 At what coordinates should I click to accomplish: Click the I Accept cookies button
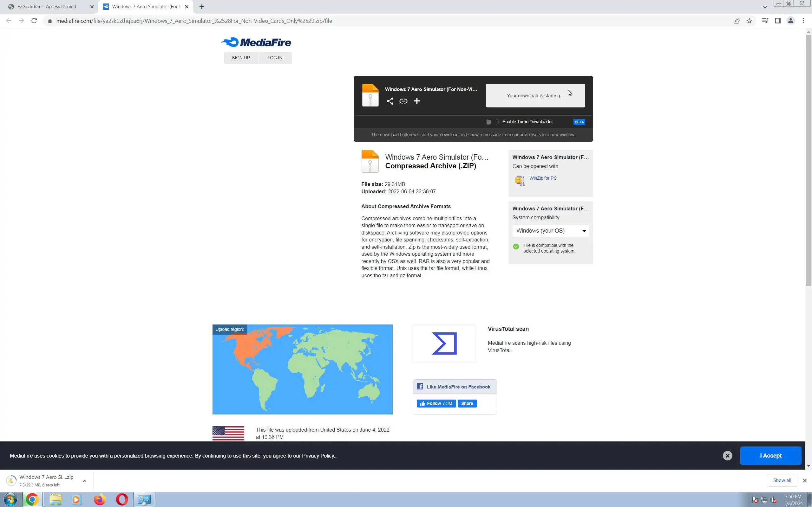point(770,455)
